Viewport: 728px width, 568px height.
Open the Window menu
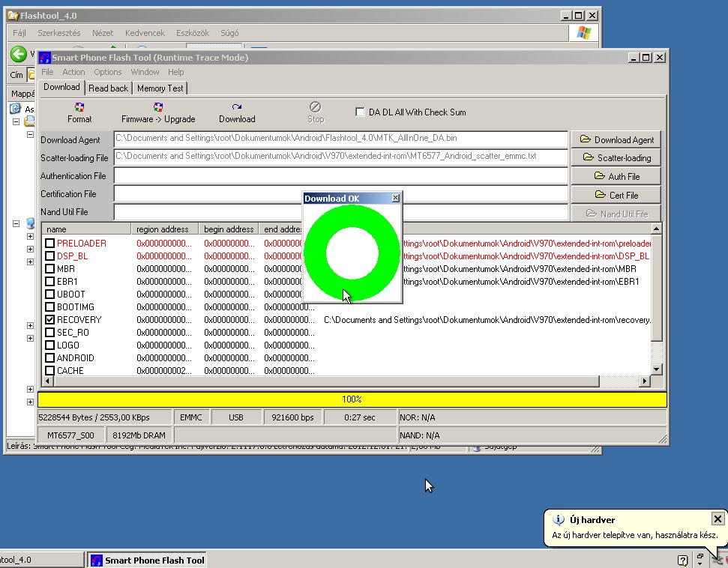[145, 72]
